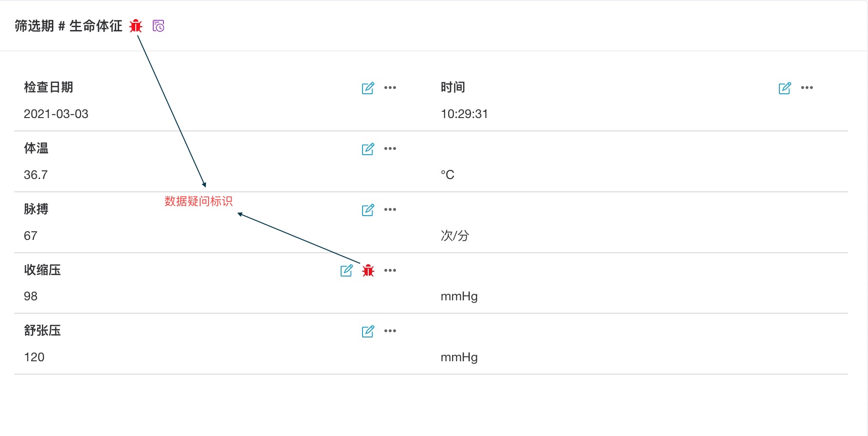The image size is (868, 436).
Task: Click the 舒张压 value 120
Action: point(34,357)
